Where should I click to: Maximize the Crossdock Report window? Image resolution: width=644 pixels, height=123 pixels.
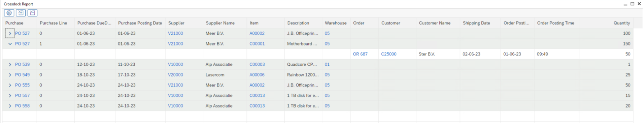click(632, 4)
